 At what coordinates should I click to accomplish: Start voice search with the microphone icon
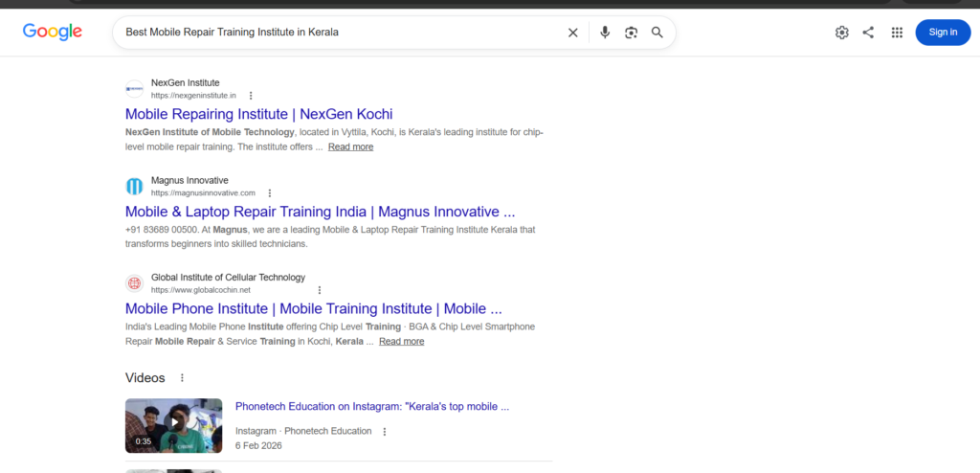tap(605, 33)
